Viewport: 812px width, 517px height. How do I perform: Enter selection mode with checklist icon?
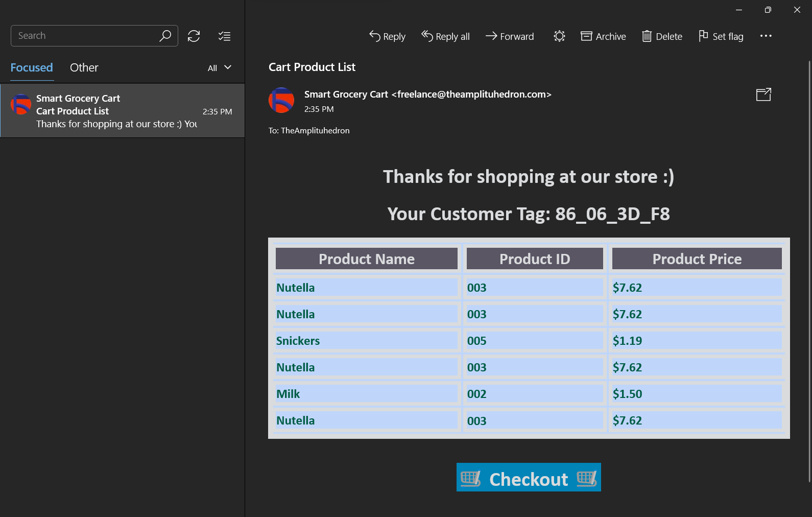click(x=224, y=36)
